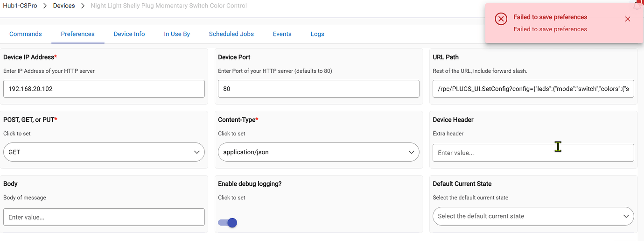Expand the Content-Type dropdown
Image resolution: width=644 pixels, height=241 pixels.
tap(318, 152)
